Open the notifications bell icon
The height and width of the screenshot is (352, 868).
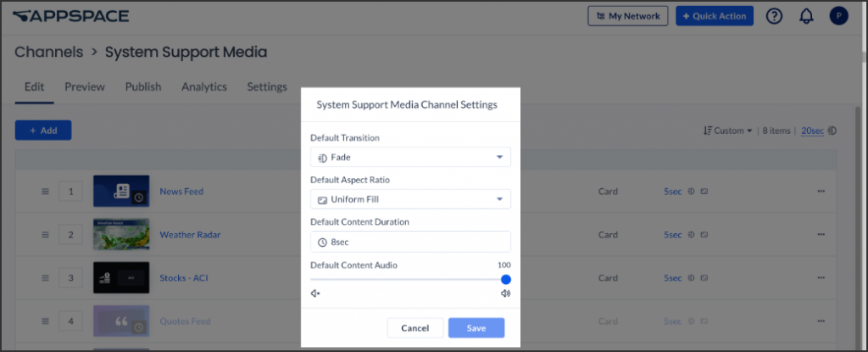pos(807,16)
